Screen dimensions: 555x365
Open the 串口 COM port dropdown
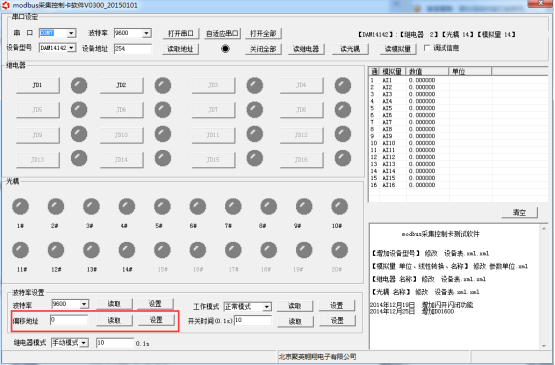tap(71, 33)
